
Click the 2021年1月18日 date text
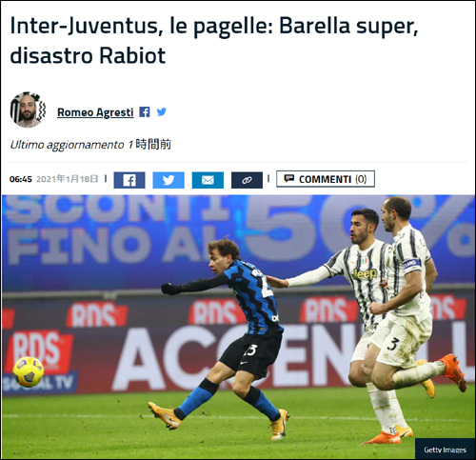[68, 179]
